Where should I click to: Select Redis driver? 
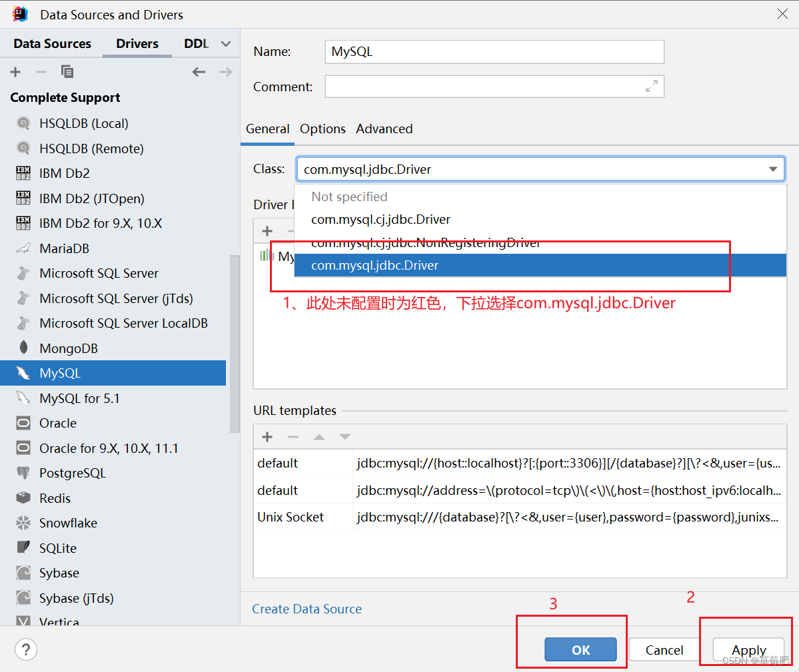pos(113,498)
